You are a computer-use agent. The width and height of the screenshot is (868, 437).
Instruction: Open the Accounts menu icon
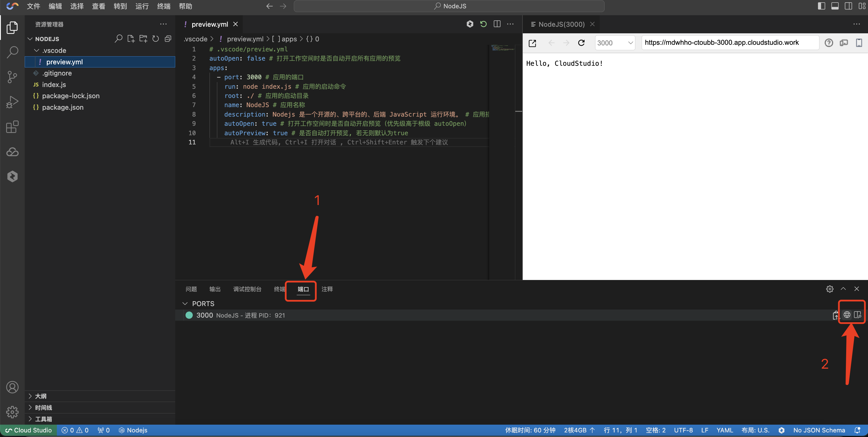click(12, 387)
